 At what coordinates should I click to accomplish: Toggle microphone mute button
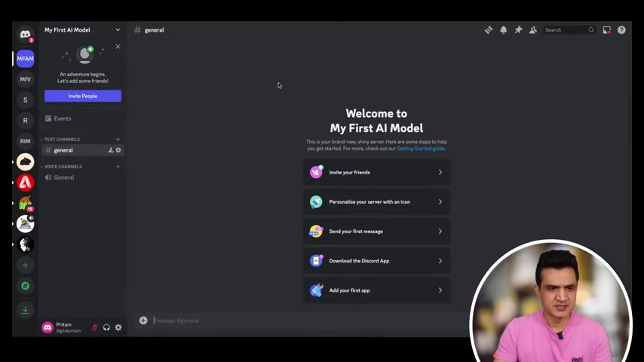click(94, 327)
